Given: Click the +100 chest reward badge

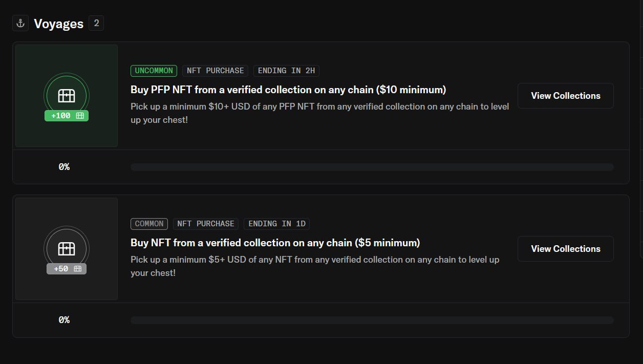Looking at the screenshot, I should (x=67, y=116).
